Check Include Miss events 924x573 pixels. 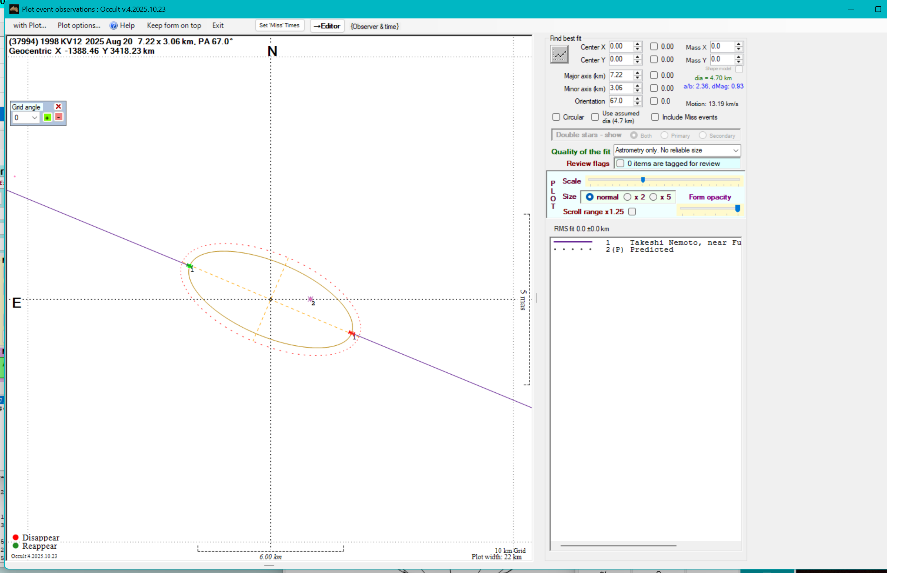coord(655,117)
